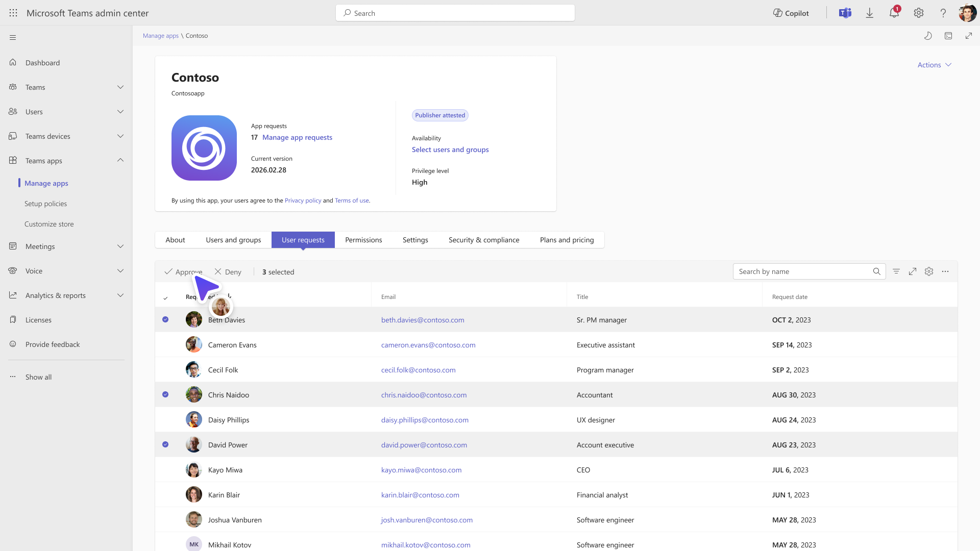Image resolution: width=980 pixels, height=551 pixels.
Task: Open the Actions dropdown
Action: click(x=935, y=65)
